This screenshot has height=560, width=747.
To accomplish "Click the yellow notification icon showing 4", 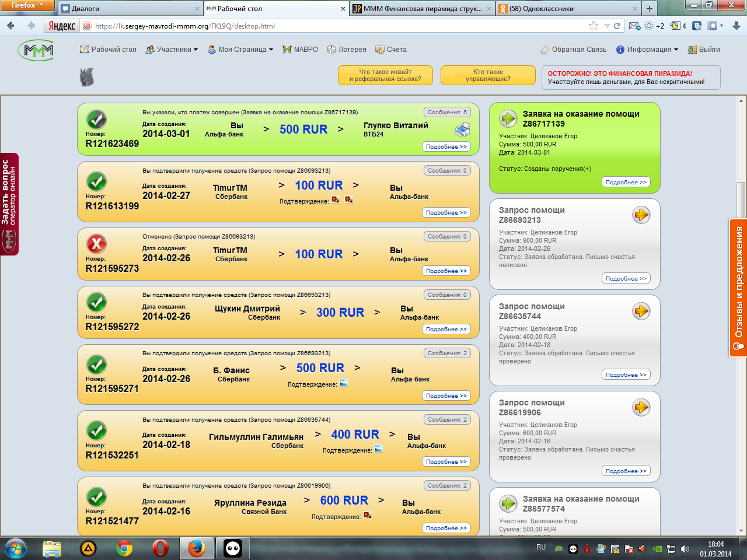I will (x=678, y=26).
